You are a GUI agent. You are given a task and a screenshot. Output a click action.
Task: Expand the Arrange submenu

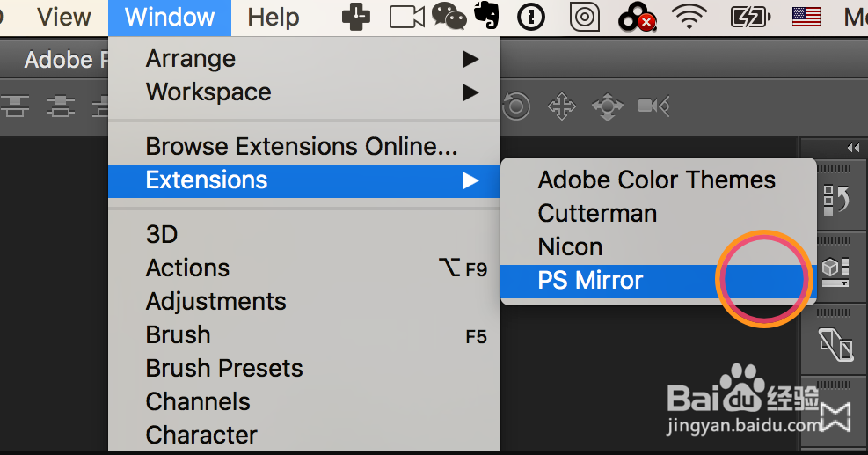coord(304,59)
